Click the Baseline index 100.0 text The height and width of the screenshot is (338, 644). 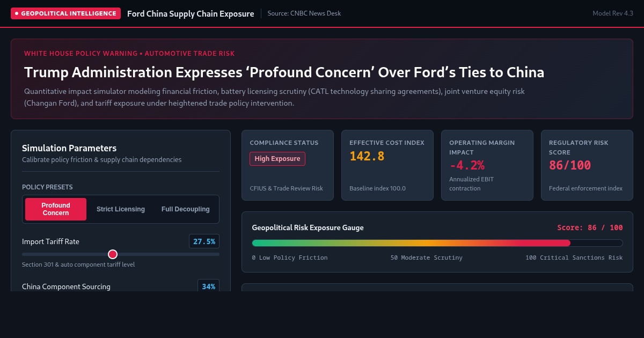click(377, 188)
